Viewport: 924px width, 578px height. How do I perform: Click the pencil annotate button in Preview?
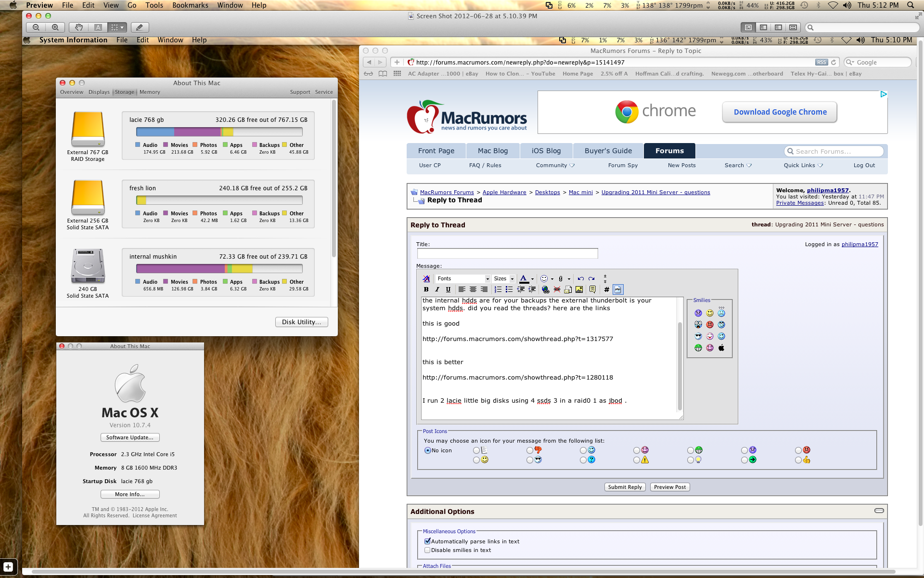[x=140, y=27]
